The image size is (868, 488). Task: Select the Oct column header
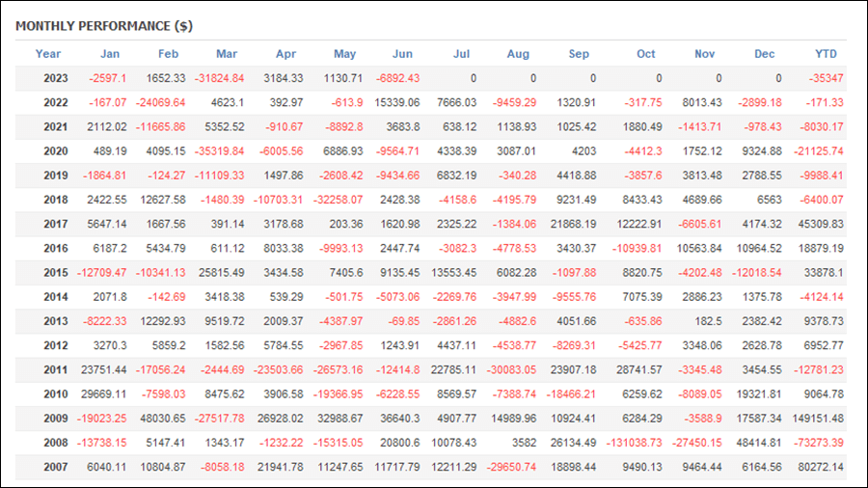pos(645,54)
